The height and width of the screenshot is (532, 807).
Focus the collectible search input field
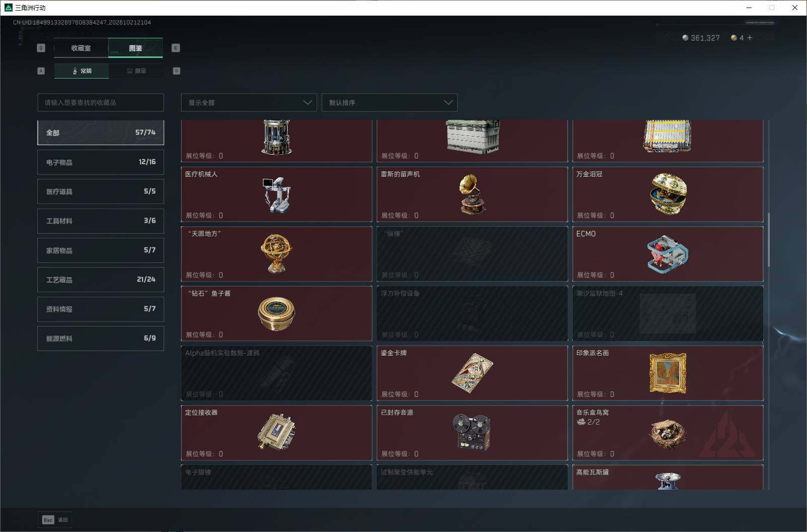click(x=101, y=102)
